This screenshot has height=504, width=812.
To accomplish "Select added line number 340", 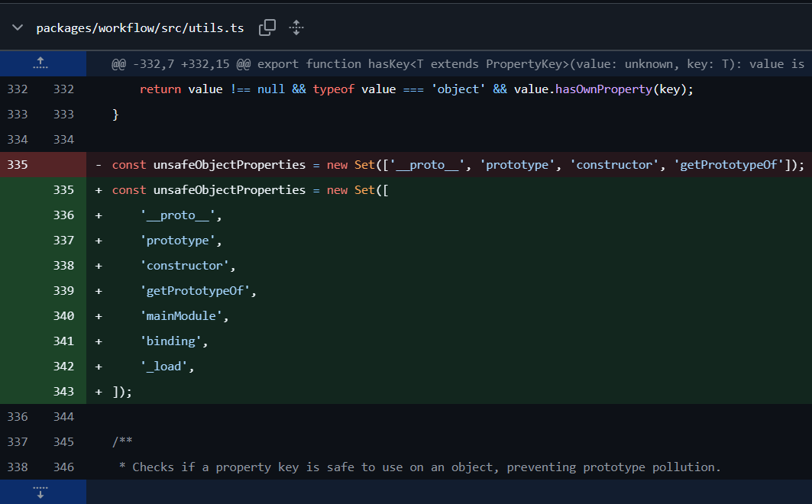I will point(64,316).
